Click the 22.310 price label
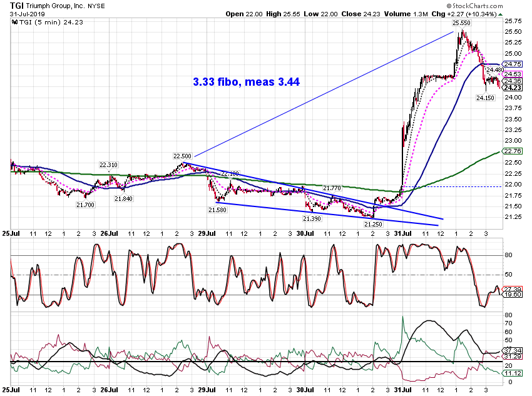Image resolution: width=532 pixels, height=396 pixels. click(108, 165)
